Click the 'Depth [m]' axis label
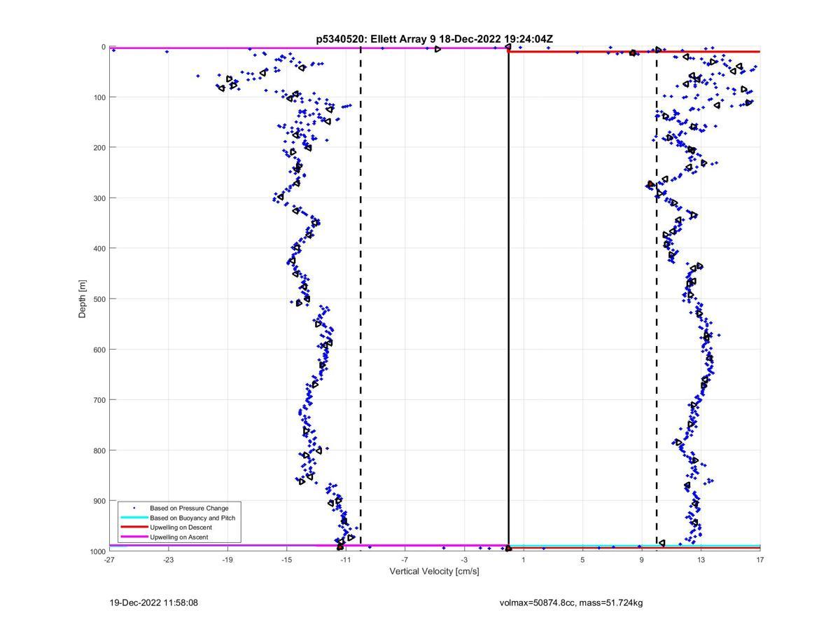The width and height of the screenshot is (840, 620). tap(83, 299)
